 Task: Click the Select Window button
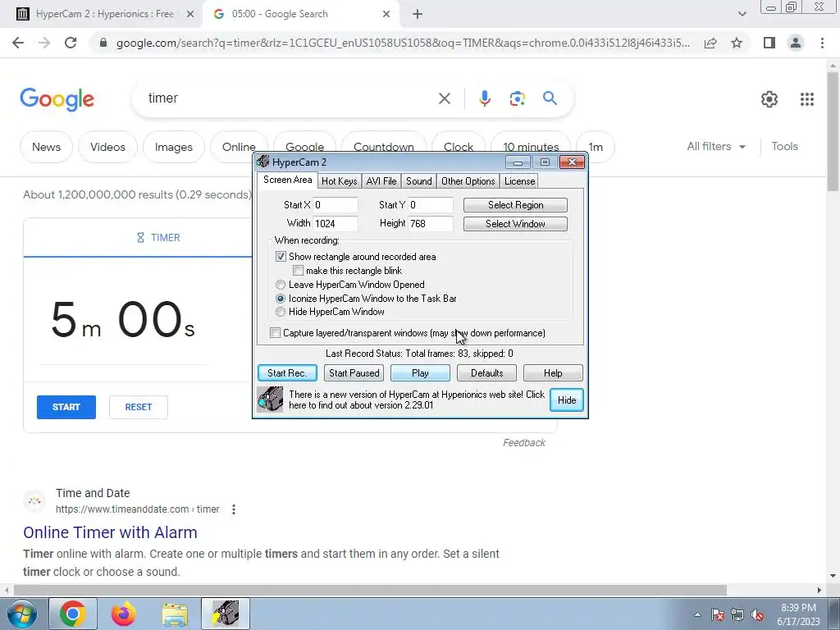pyautogui.click(x=515, y=224)
